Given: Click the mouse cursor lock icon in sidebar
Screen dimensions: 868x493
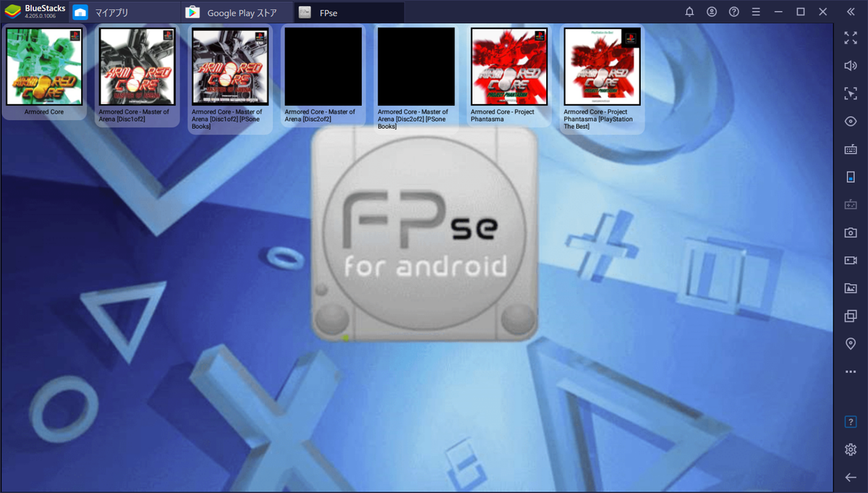Looking at the screenshot, I should pyautogui.click(x=851, y=93).
